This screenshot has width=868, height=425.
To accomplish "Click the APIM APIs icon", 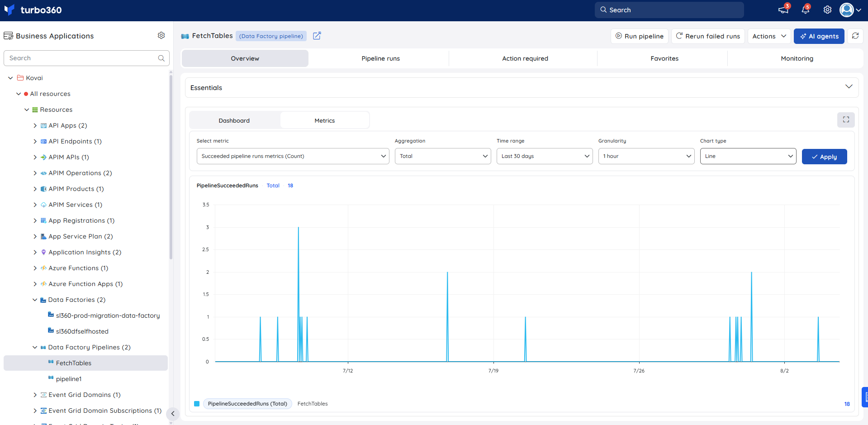I will pos(43,157).
